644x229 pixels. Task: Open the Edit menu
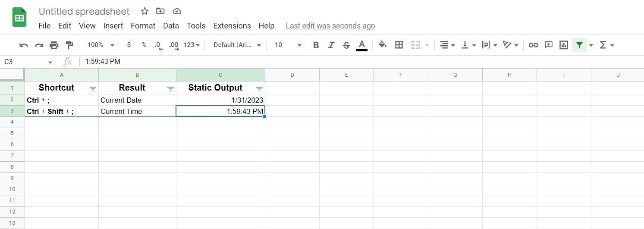click(x=65, y=26)
